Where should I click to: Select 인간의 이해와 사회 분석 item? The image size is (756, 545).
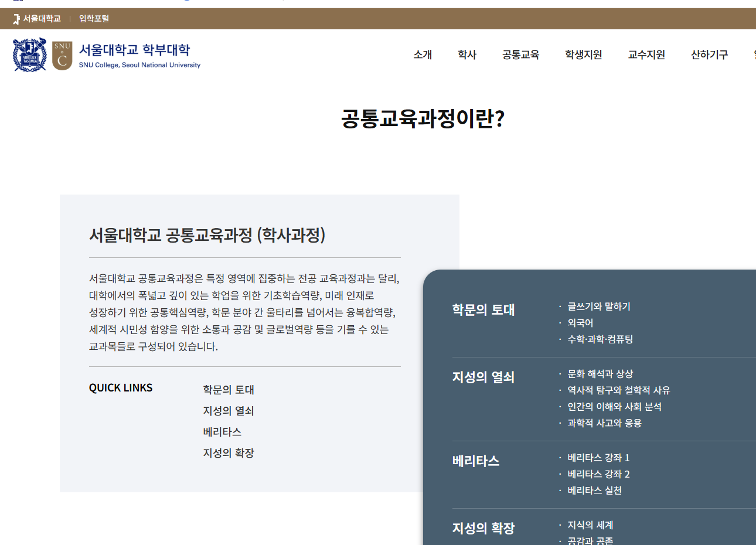coord(614,407)
